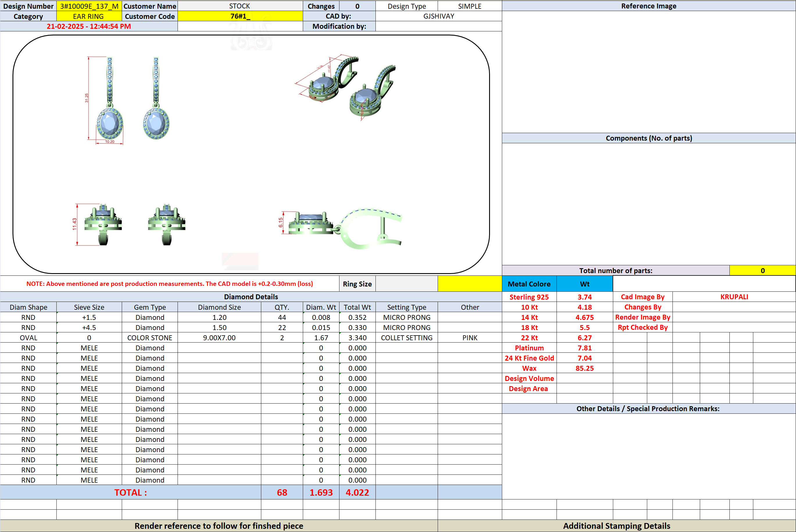Select the +4.5 sieve size cell
Screen dimensions: 796x532
point(89,327)
